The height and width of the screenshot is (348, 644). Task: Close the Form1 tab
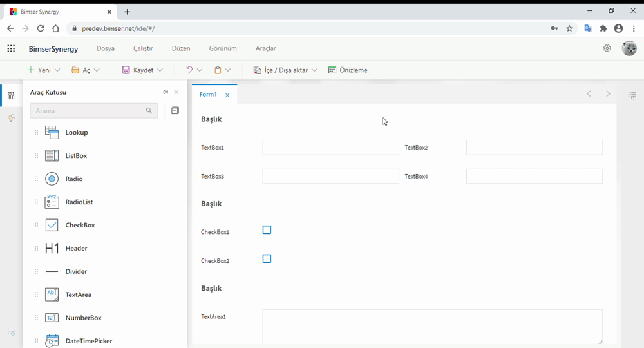[227, 95]
